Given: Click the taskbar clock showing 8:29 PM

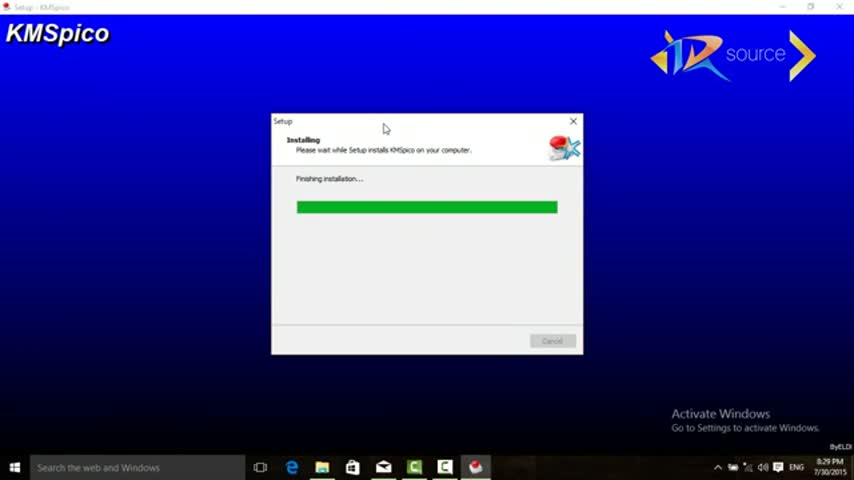Looking at the screenshot, I should (x=830, y=467).
